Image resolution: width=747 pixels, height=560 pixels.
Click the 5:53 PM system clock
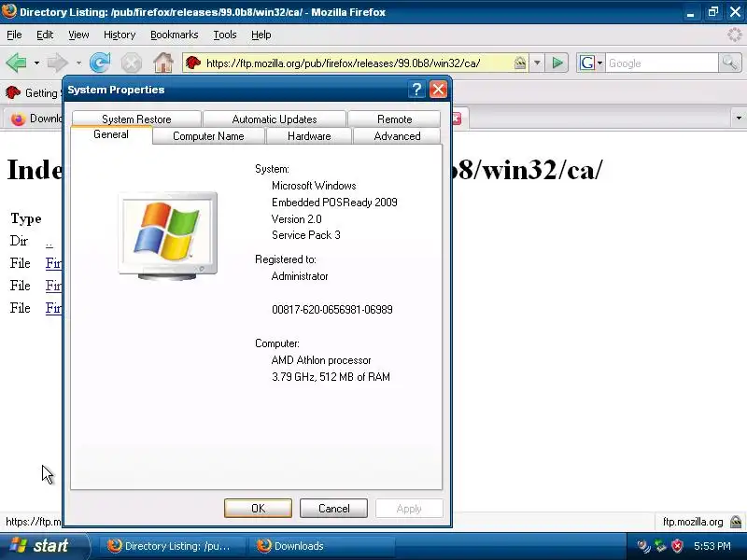[x=712, y=546]
